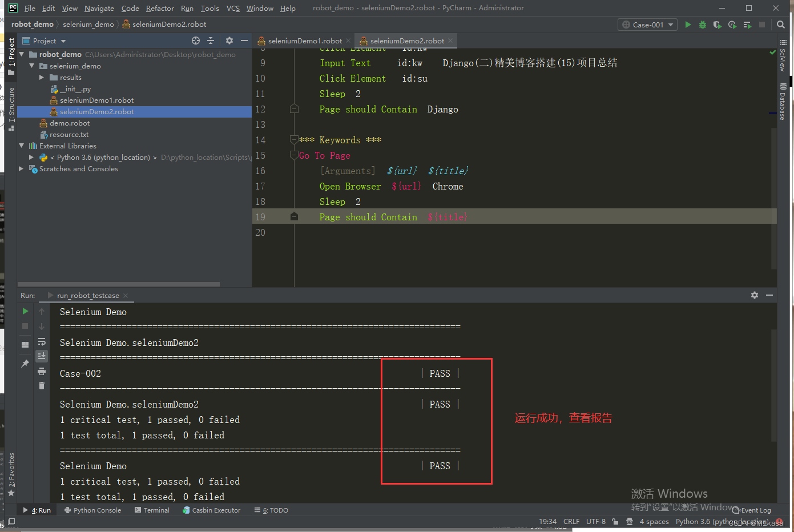Toggle the Database right side panel
The height and width of the screenshot is (532, 794).
click(783, 102)
